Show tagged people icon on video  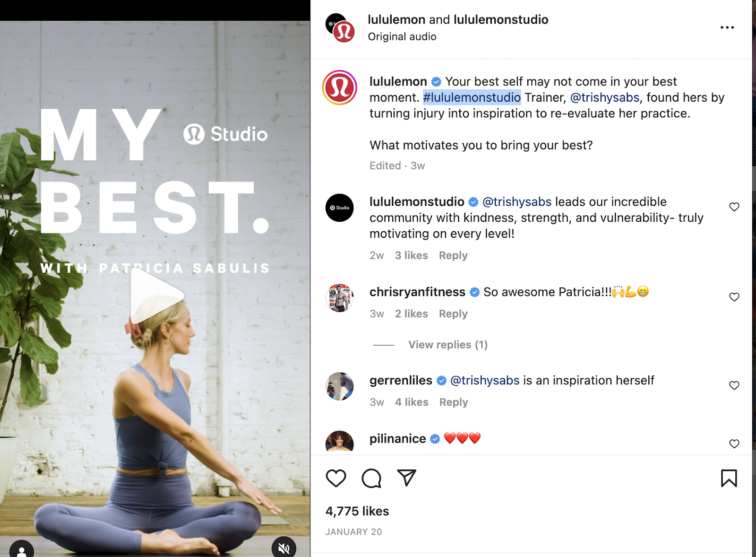(22, 550)
